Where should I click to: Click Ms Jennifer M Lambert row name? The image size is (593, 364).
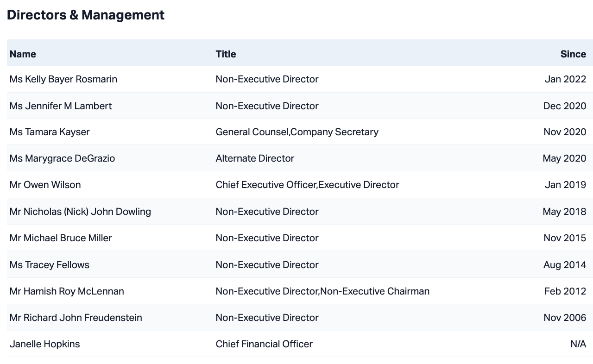[61, 106]
